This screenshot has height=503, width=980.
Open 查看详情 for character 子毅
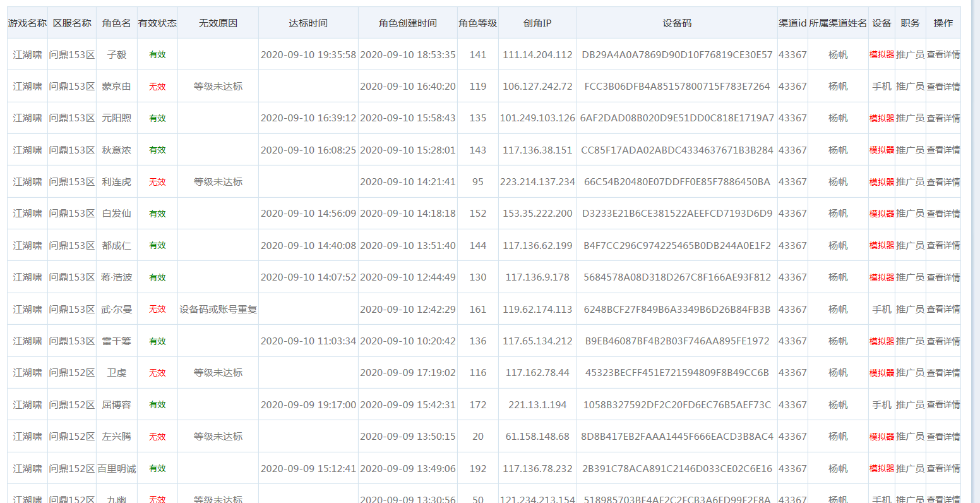[x=943, y=55]
